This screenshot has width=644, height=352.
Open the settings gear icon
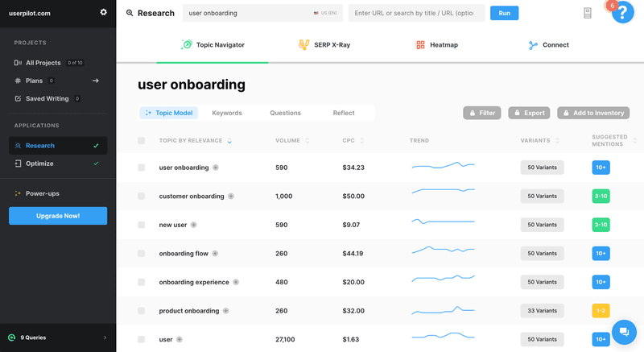coord(103,12)
